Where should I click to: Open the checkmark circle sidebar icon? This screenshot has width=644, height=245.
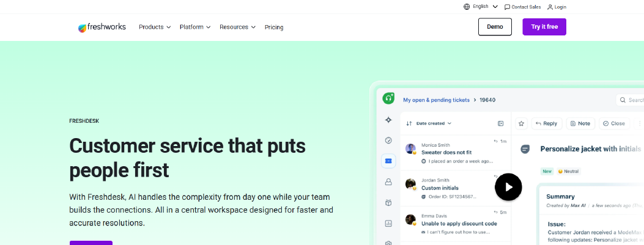pos(388,141)
